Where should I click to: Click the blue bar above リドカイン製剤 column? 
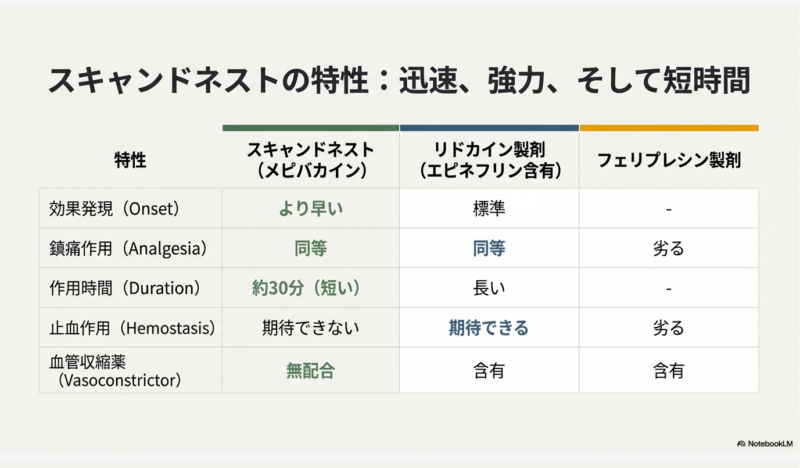coord(489,128)
